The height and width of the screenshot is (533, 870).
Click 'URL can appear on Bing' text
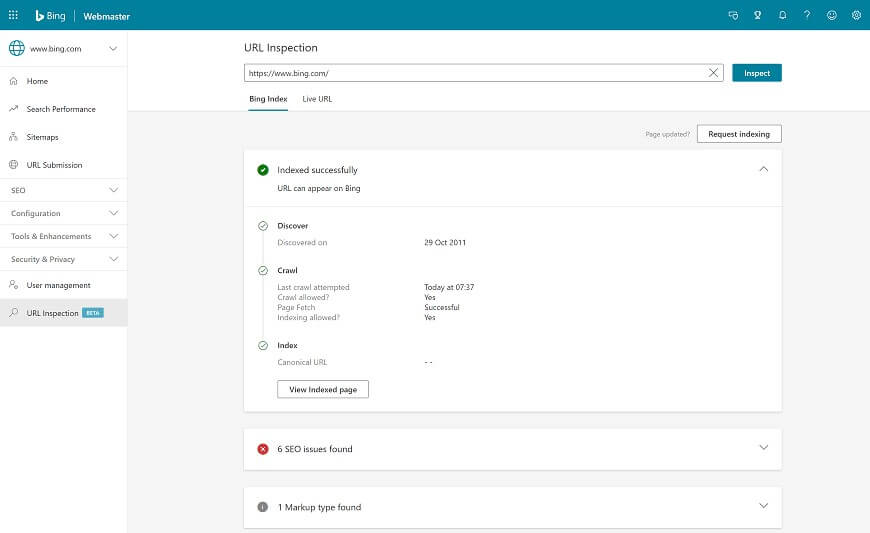[318, 188]
